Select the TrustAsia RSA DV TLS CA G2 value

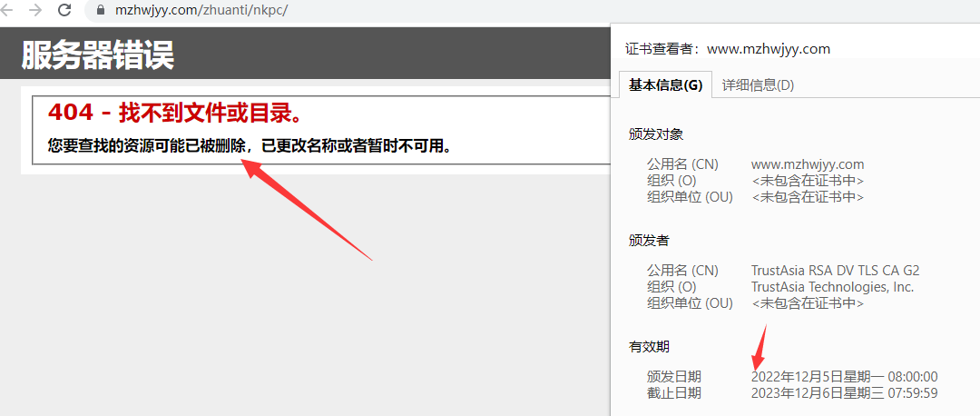(x=836, y=271)
